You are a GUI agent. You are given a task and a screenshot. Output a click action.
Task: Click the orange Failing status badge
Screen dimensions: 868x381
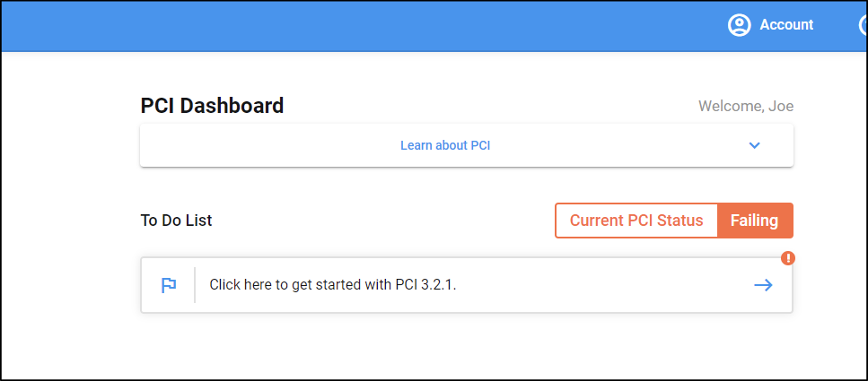(x=754, y=221)
